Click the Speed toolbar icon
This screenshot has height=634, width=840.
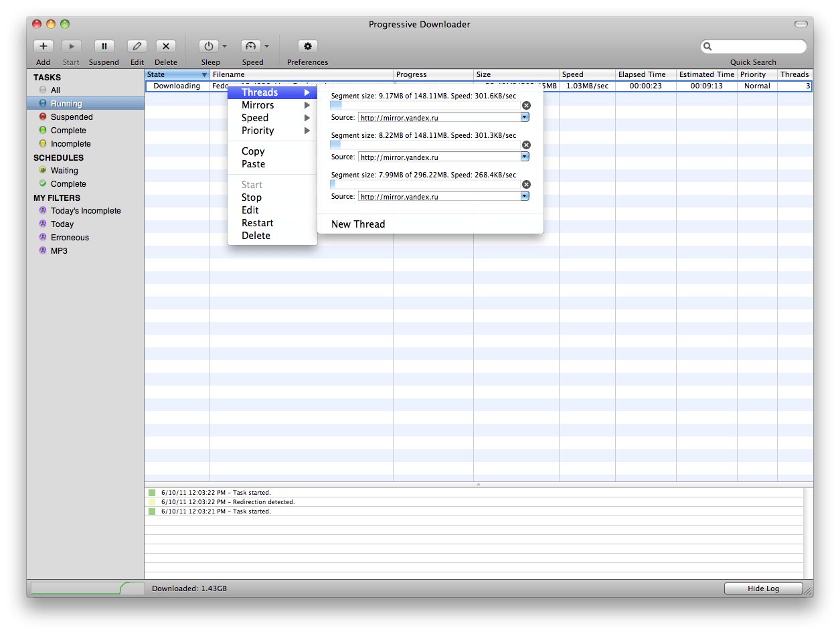coord(250,46)
